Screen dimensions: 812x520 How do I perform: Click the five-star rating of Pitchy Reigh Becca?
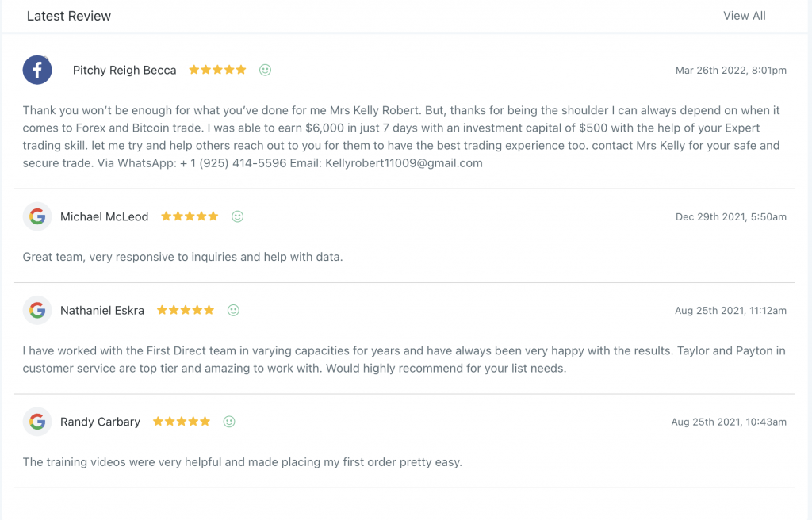coord(217,70)
